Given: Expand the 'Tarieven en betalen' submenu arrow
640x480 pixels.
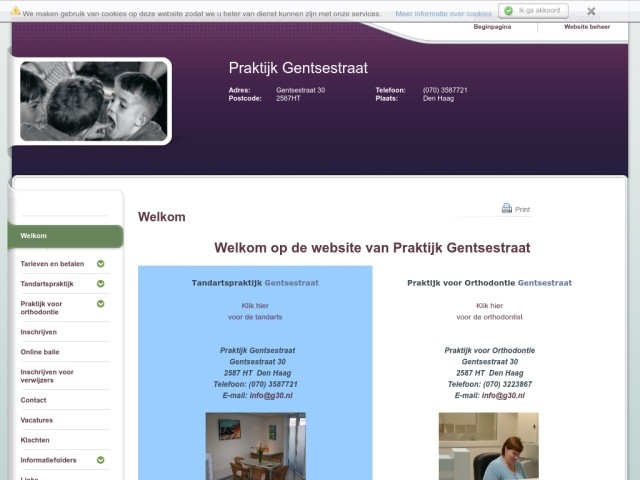Looking at the screenshot, I should (x=100, y=264).
